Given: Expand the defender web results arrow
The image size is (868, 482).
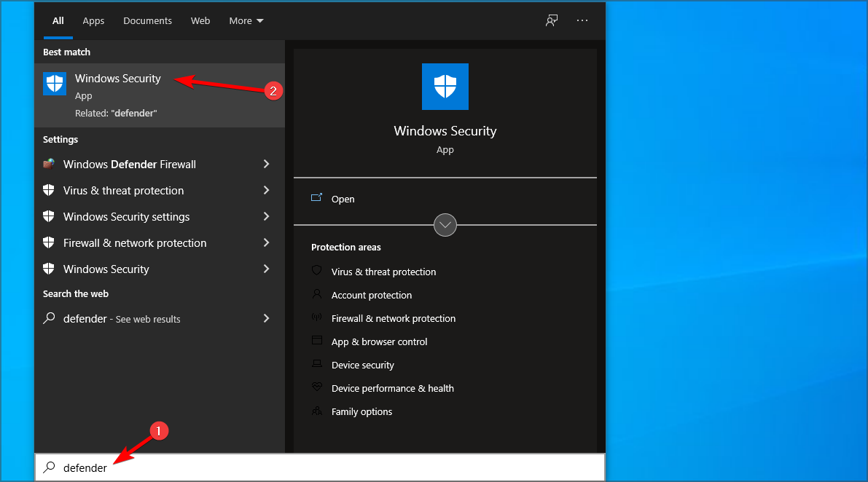Looking at the screenshot, I should pyautogui.click(x=266, y=318).
